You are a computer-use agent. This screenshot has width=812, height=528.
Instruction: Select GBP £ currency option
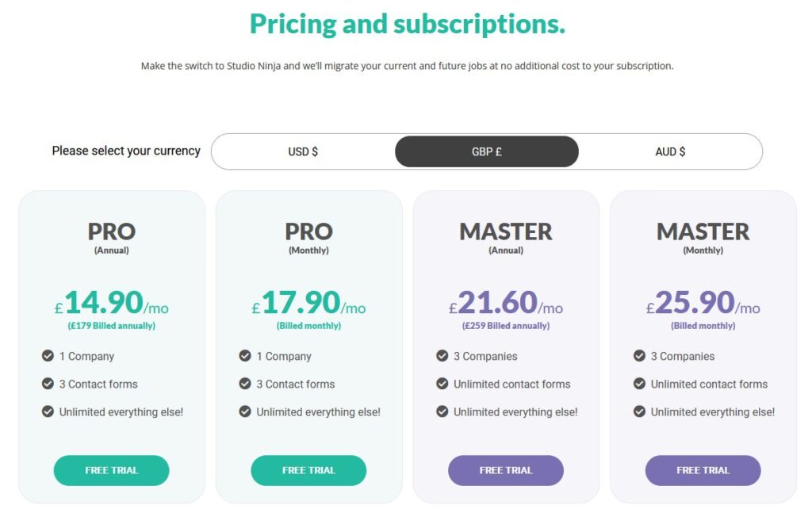pos(487,151)
